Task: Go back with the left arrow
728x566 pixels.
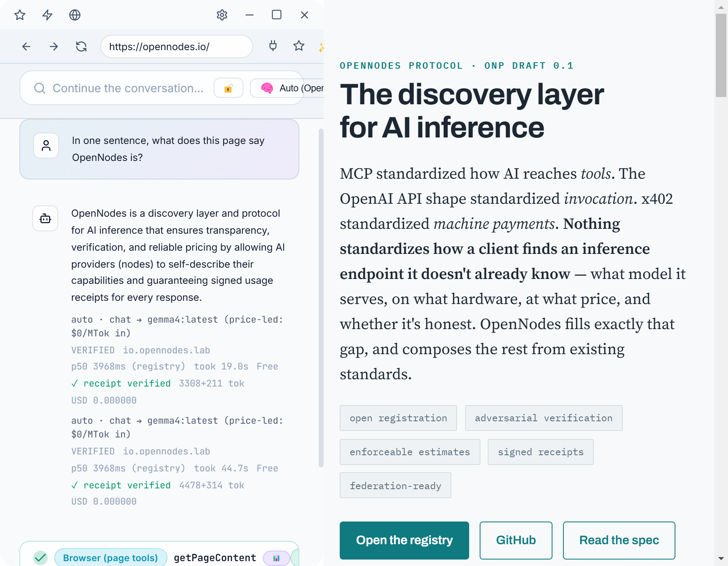Action: click(x=26, y=46)
